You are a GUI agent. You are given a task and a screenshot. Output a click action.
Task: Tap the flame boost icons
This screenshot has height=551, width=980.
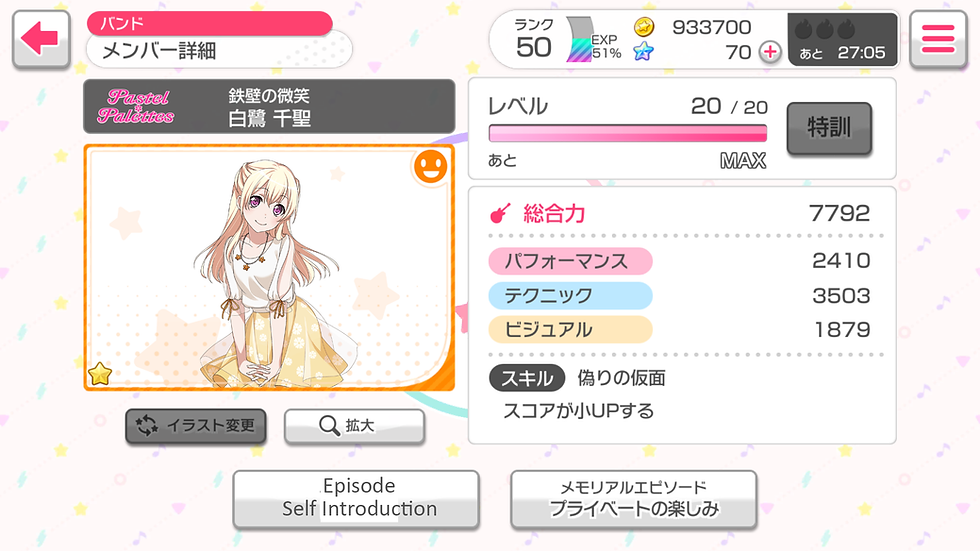coord(824,29)
